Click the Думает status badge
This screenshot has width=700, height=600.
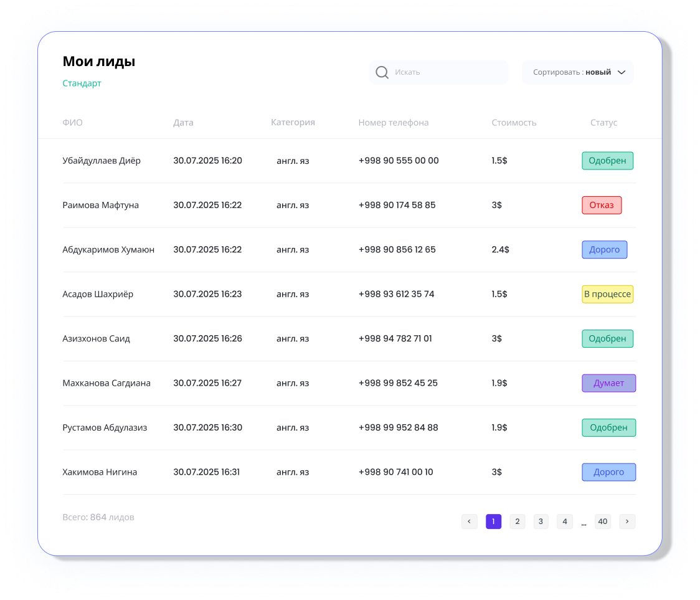pos(608,383)
